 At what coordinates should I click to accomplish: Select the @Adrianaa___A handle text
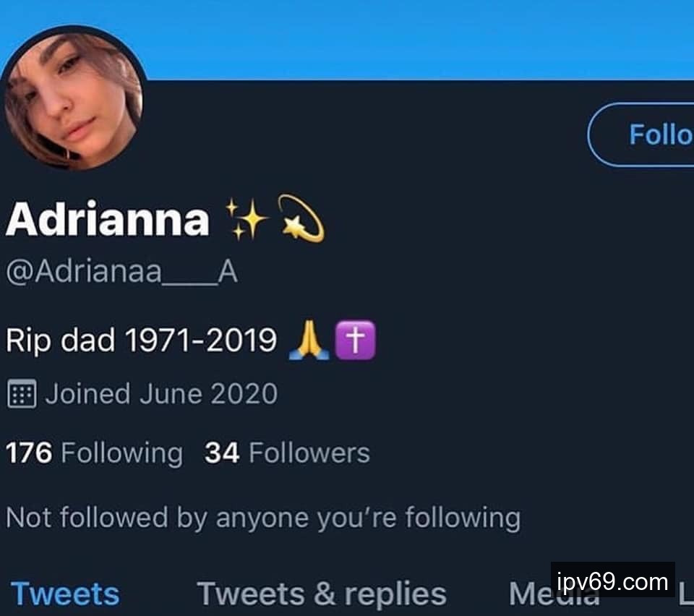click(121, 273)
